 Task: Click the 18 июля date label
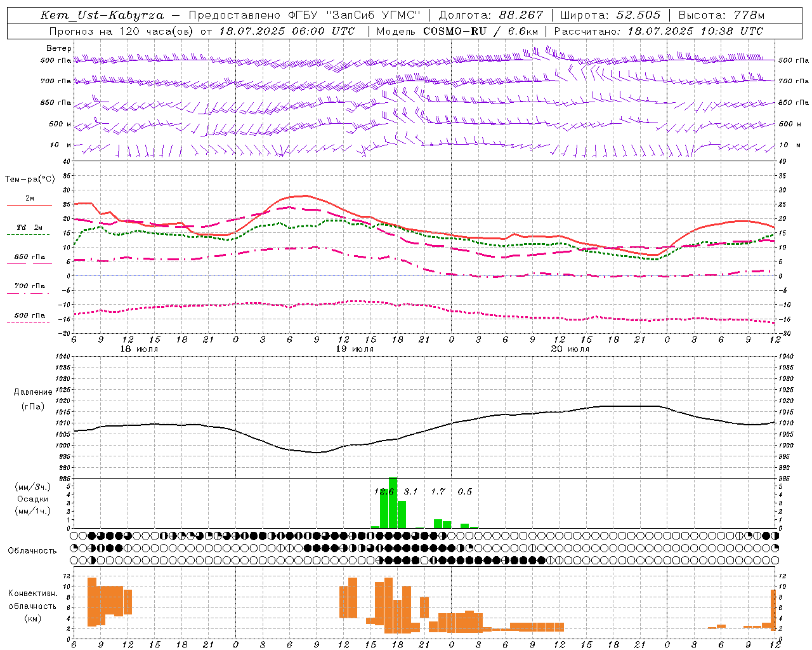139,349
